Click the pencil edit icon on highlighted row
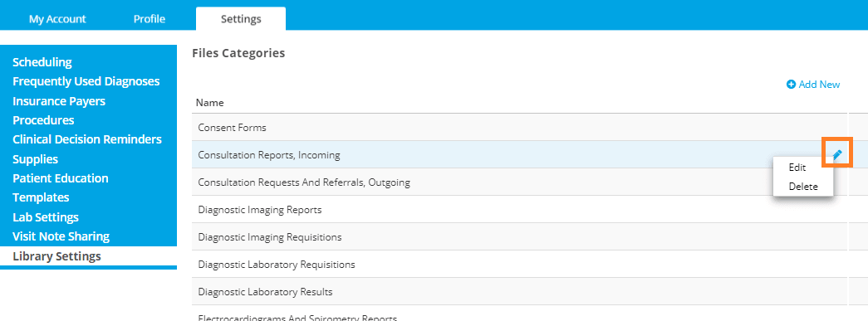Screen dimensions: 868x321 tap(837, 155)
